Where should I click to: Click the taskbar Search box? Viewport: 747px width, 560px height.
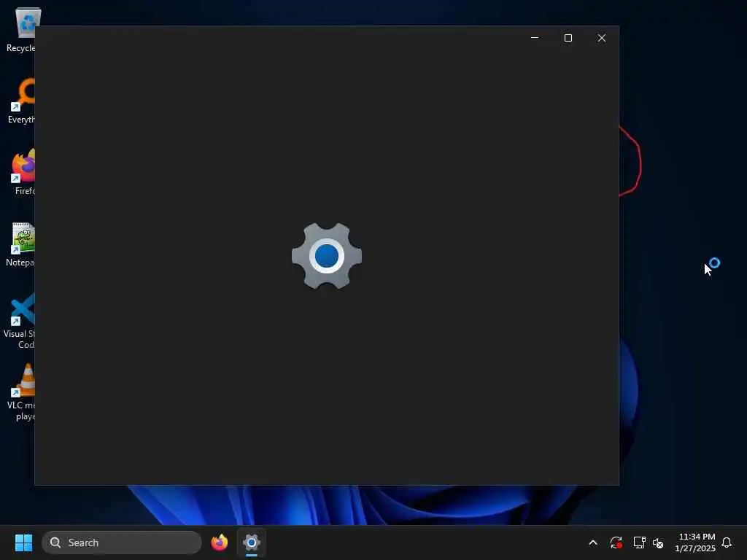(x=122, y=542)
